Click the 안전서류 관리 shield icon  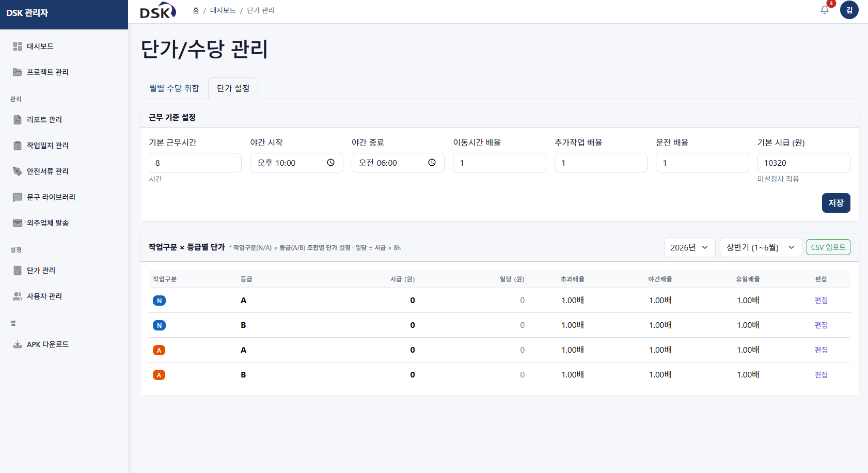[18, 171]
